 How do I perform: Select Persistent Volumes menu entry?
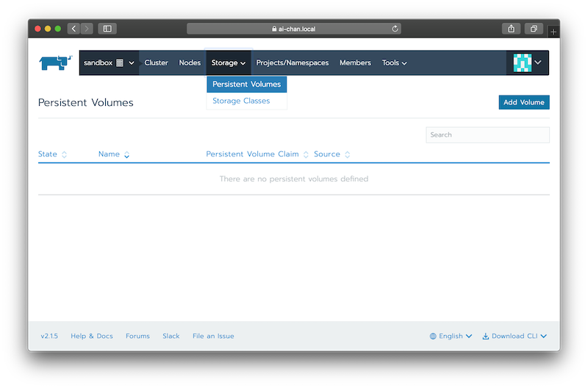[x=246, y=84]
